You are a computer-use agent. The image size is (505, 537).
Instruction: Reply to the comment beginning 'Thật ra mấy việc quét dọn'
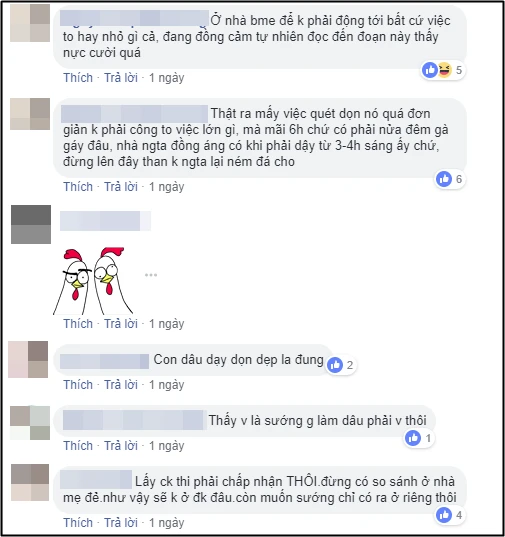(x=121, y=187)
